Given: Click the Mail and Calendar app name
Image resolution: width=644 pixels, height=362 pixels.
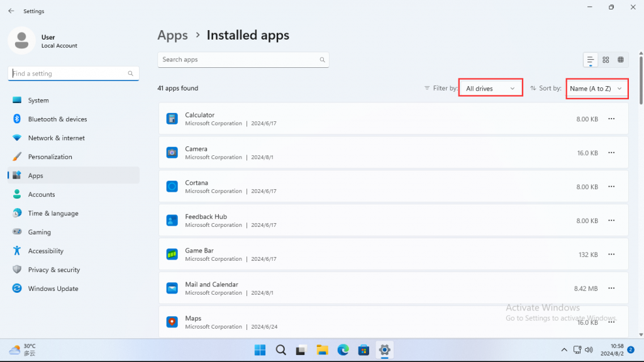Looking at the screenshot, I should coord(211,285).
